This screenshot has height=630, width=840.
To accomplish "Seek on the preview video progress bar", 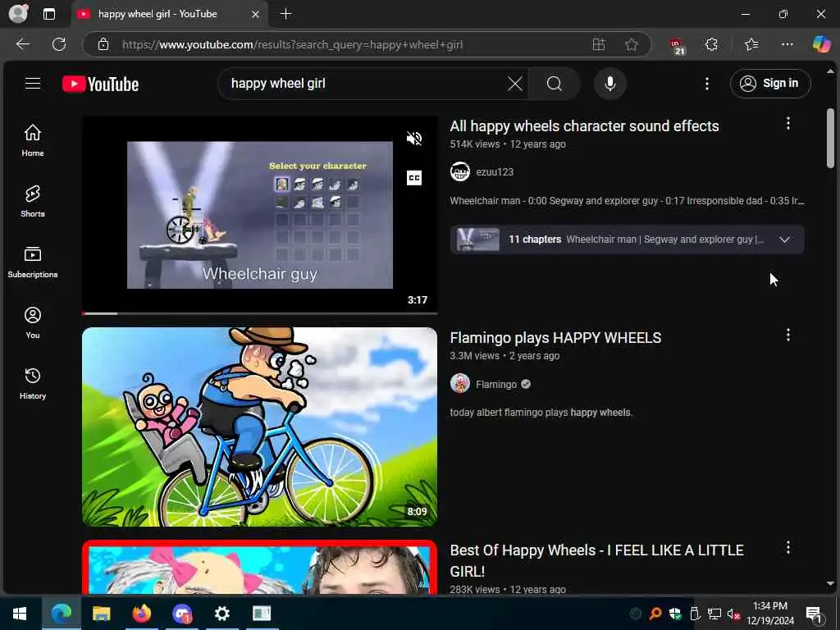I will click(259, 313).
